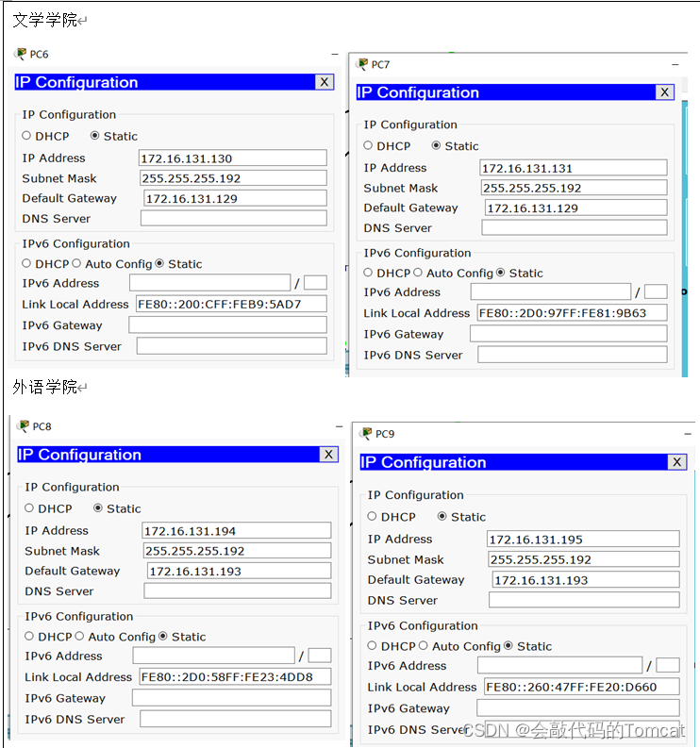Click PC6 IPv6 DNS Server field

pos(232,346)
